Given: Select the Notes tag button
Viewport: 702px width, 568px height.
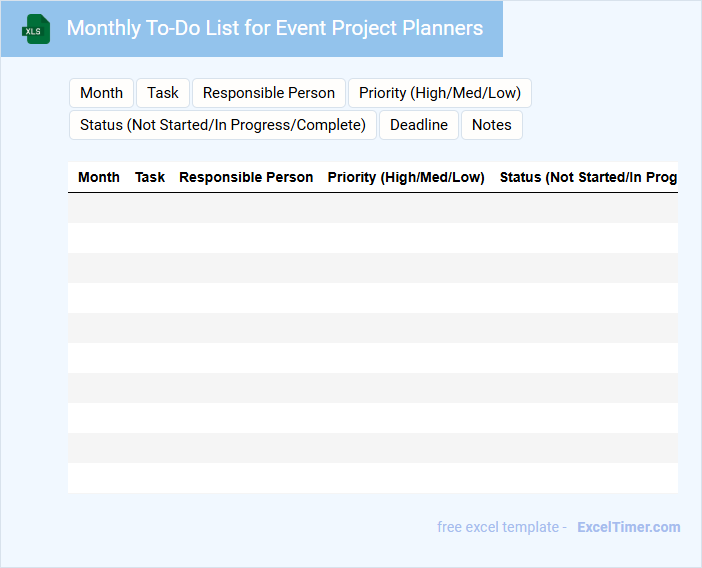Looking at the screenshot, I should coord(491,125).
